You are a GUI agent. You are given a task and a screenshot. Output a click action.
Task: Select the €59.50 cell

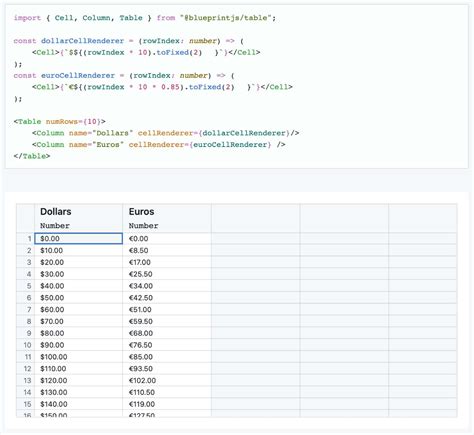(x=167, y=321)
